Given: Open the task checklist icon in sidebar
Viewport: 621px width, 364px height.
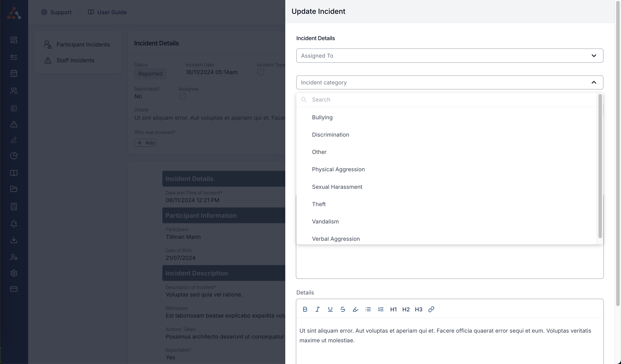Looking at the screenshot, I should (14, 57).
